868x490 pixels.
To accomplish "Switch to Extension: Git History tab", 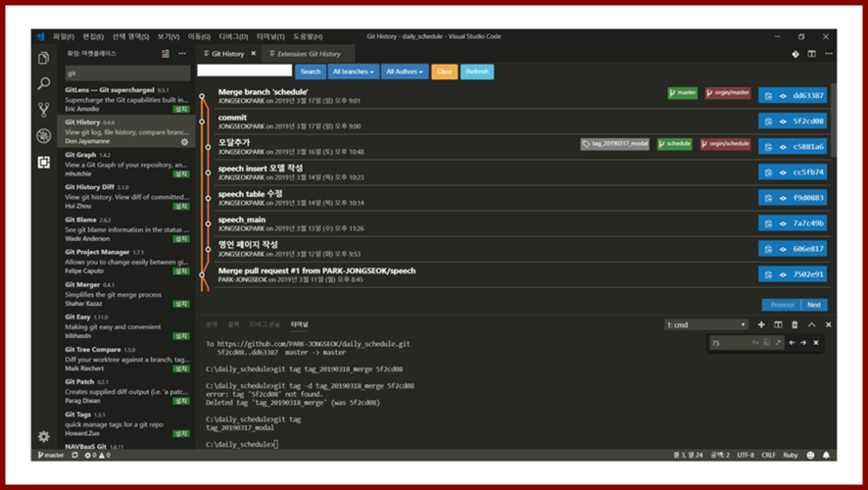I will [x=309, y=54].
